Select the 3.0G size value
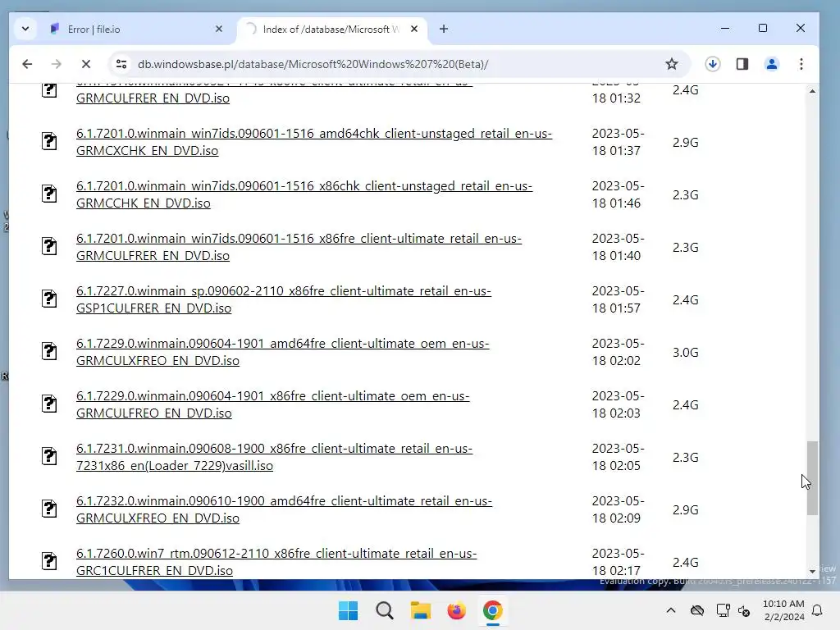The height and width of the screenshot is (630, 840). pyautogui.click(x=685, y=353)
